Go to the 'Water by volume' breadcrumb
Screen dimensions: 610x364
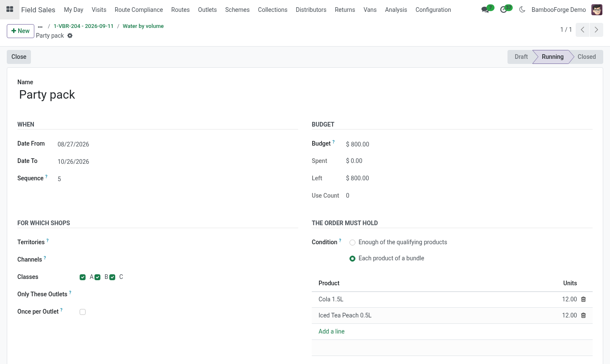[x=143, y=26]
